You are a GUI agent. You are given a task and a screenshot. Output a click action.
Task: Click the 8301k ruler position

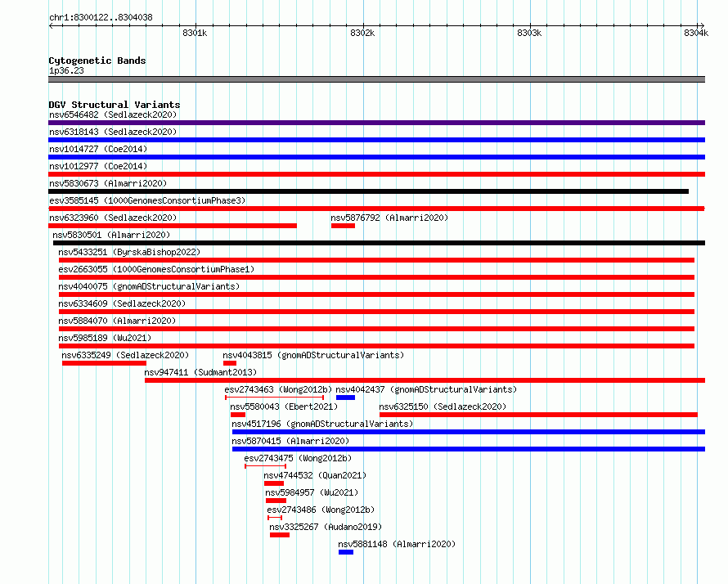pyautogui.click(x=195, y=33)
